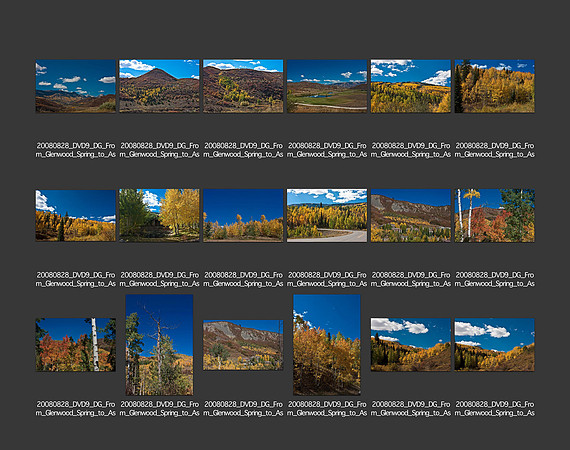Select the deep blue sky over low yellow trees
570x450 pixels.
tap(243, 215)
